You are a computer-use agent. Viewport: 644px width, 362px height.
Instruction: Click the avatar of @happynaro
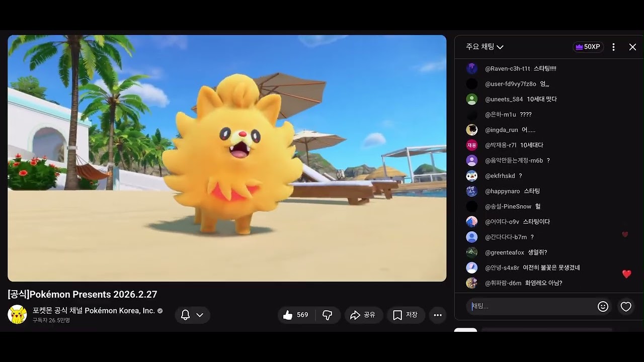[x=471, y=191]
